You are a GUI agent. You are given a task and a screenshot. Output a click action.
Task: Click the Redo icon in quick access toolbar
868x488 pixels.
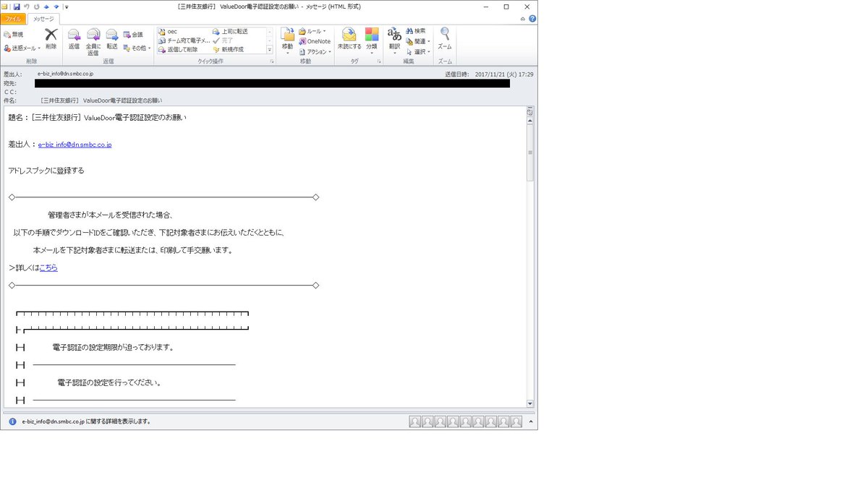(36, 7)
